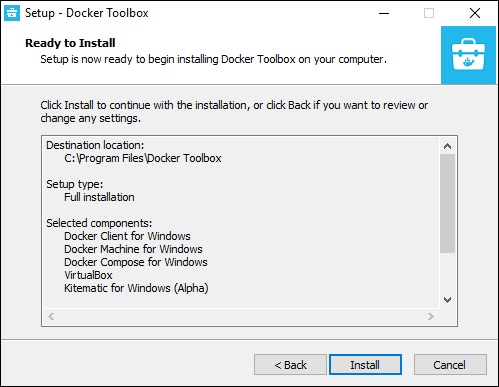Start installation with the Install button
The width and height of the screenshot is (499, 387).
pyautogui.click(x=365, y=365)
